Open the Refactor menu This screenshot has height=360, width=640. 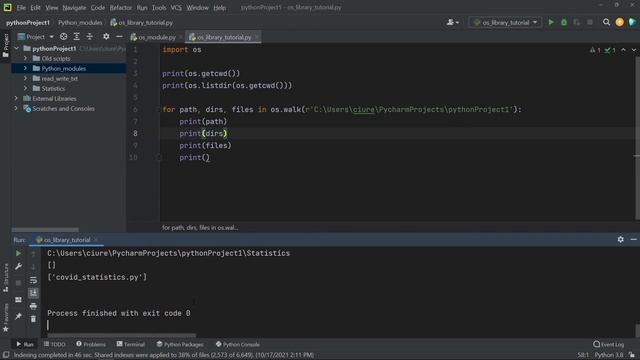point(121,7)
